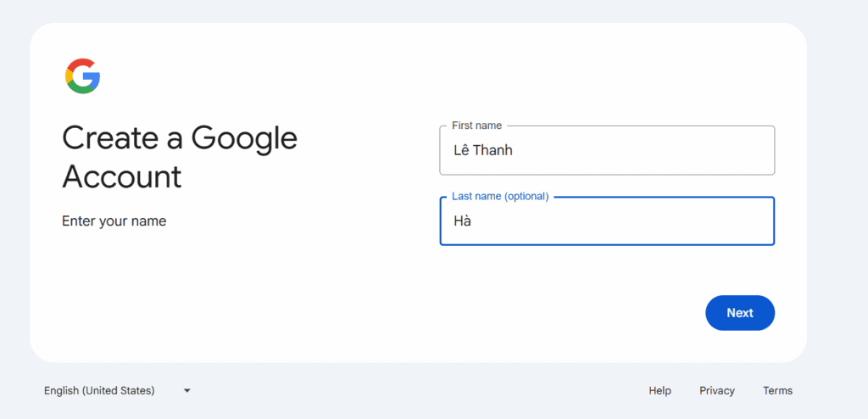Focus the Last name (optional) field

coord(607,221)
